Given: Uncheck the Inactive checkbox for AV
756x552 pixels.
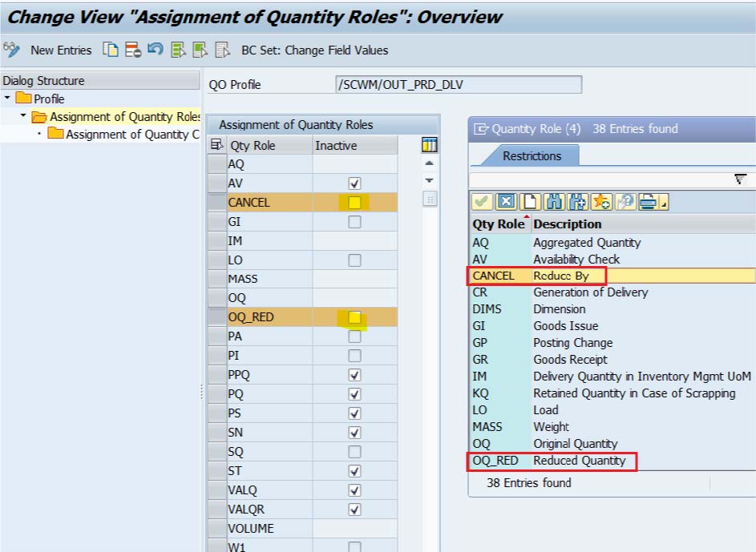Looking at the screenshot, I should point(354,183).
